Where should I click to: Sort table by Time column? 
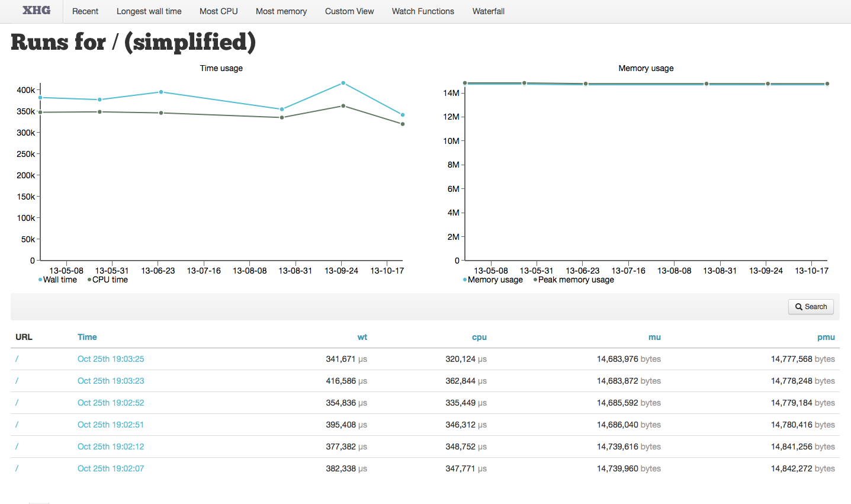[87, 337]
